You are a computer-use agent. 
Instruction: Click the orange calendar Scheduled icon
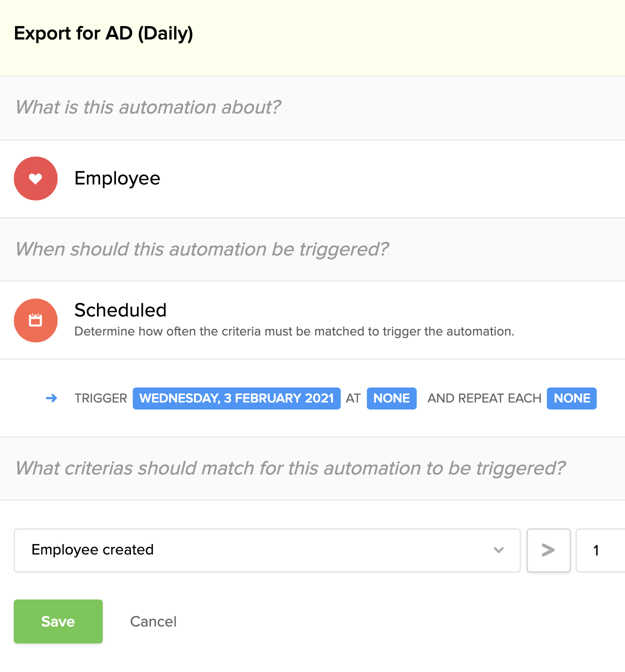[x=35, y=320]
